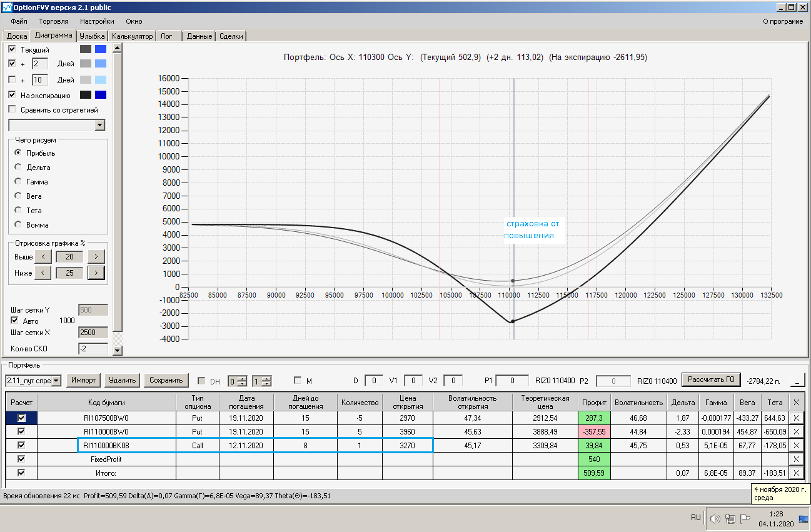The width and height of the screenshot is (811, 532).
Task: Decrease the Ниже percent with left arrow
Action: point(43,273)
